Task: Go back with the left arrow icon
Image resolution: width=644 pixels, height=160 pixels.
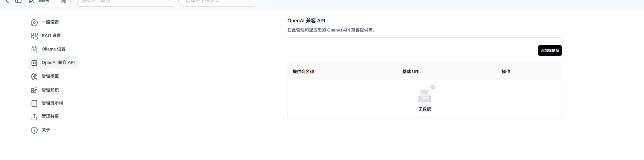Action: 8,2
